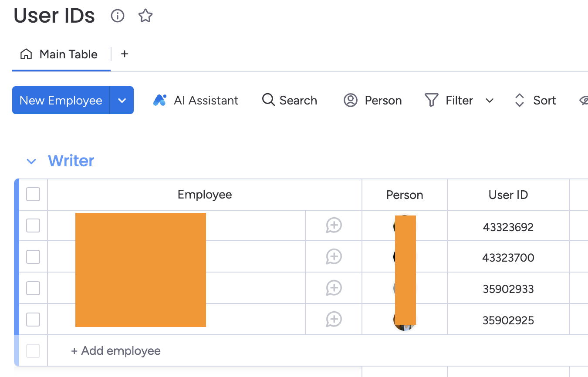Click the funnel Filter icon
The width and height of the screenshot is (588, 377).
tap(431, 100)
